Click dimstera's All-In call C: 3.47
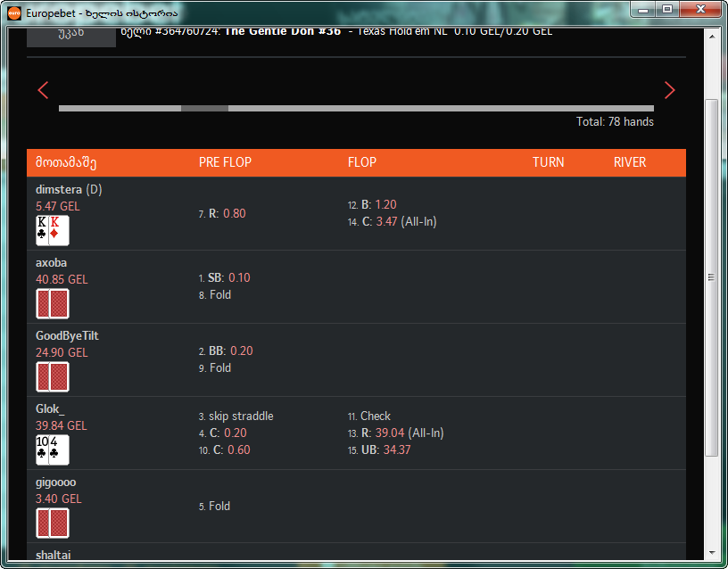This screenshot has width=728, height=569. pos(393,222)
